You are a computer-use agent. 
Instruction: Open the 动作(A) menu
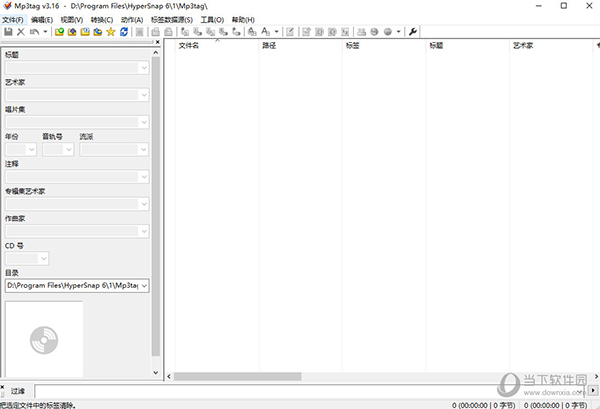[x=132, y=20]
